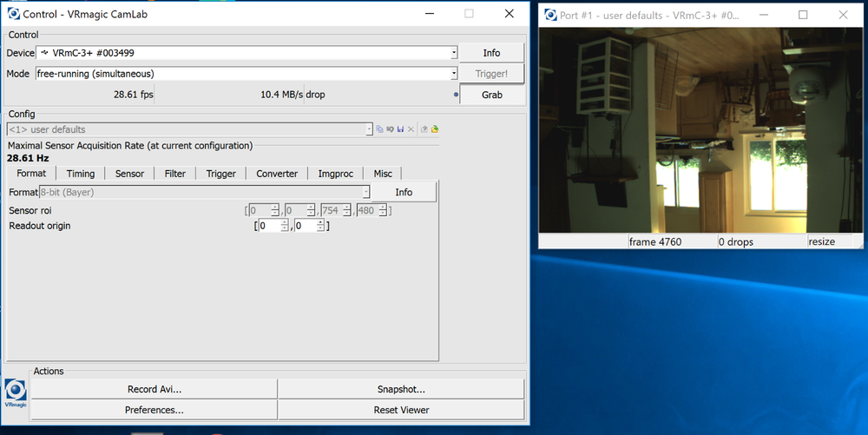
Task: Click the Sensor roi width field showing 754
Action: click(332, 210)
